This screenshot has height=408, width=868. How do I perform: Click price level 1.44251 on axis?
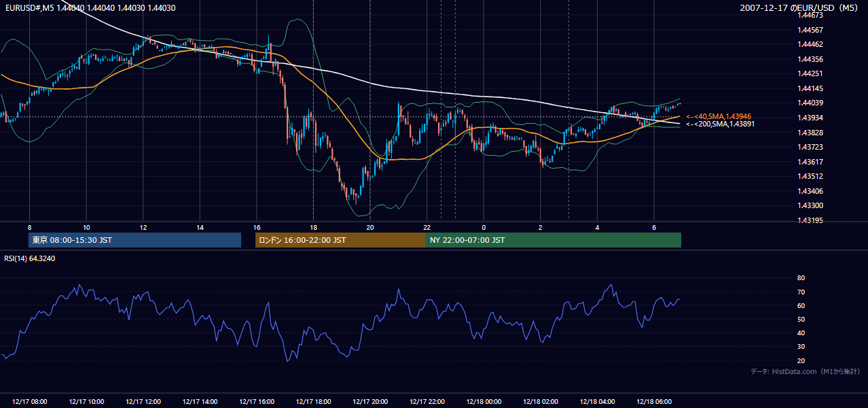coord(809,73)
